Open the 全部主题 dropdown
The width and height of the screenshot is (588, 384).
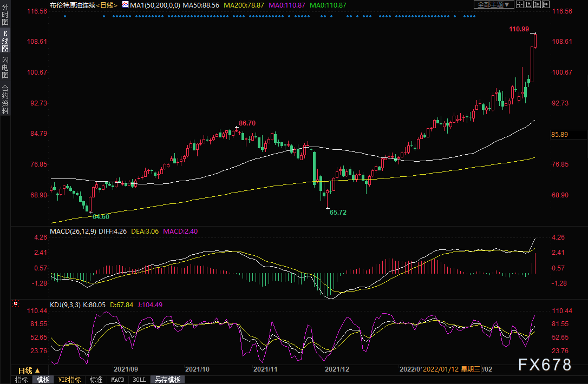493,4
